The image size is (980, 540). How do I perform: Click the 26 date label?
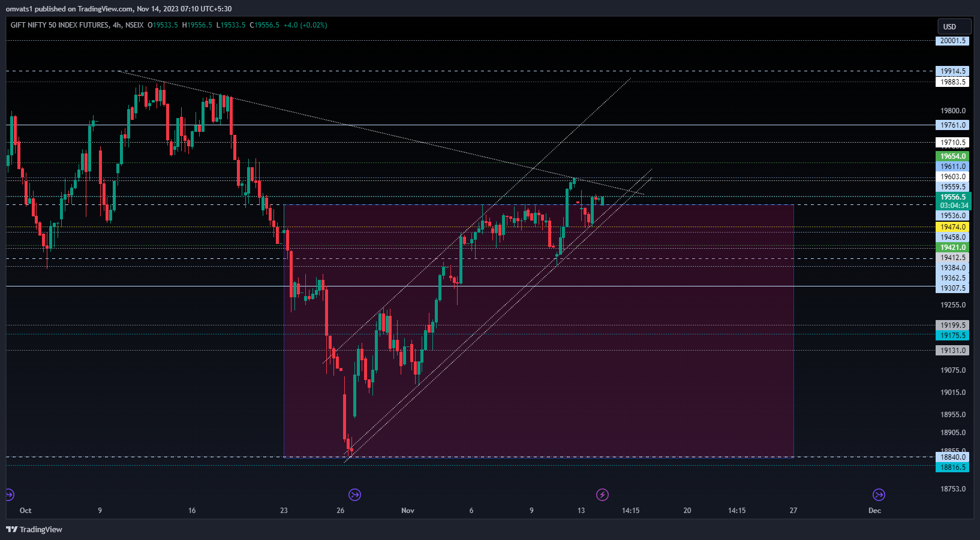point(341,511)
